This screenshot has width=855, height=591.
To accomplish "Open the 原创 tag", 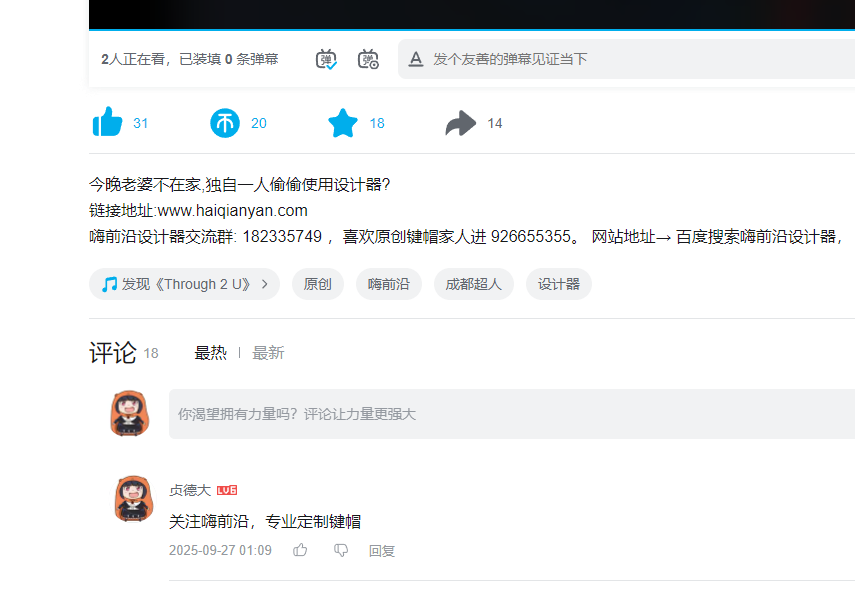I will pos(317,284).
